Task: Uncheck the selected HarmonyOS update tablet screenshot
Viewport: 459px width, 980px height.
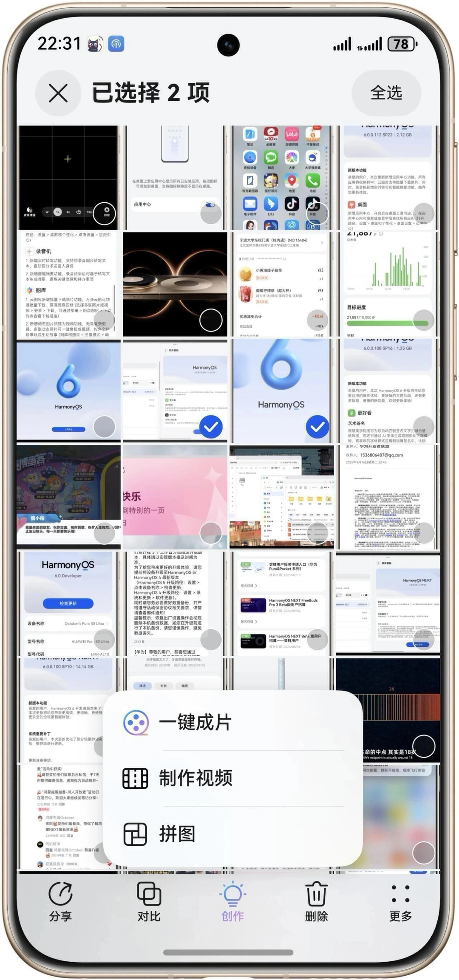Action: point(211,427)
